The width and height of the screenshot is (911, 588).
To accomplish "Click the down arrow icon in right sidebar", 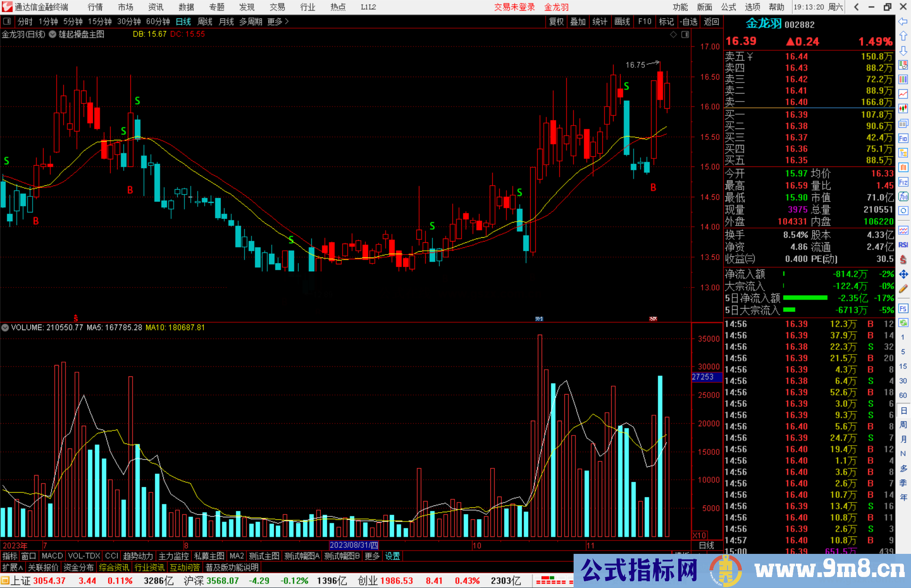I will 903,51.
